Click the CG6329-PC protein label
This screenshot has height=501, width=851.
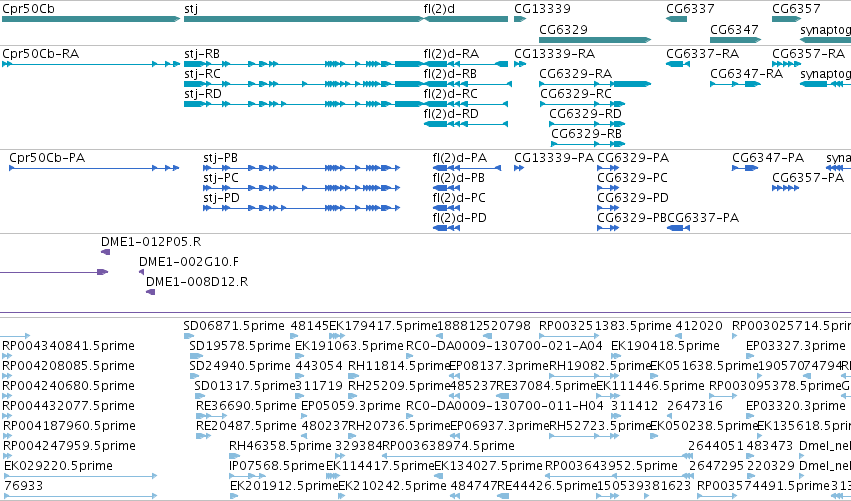(x=632, y=178)
